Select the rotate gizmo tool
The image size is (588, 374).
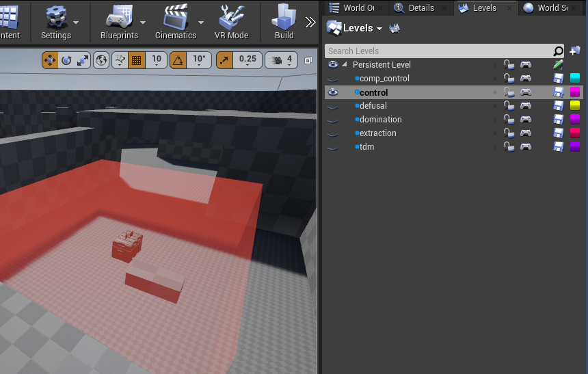point(66,60)
